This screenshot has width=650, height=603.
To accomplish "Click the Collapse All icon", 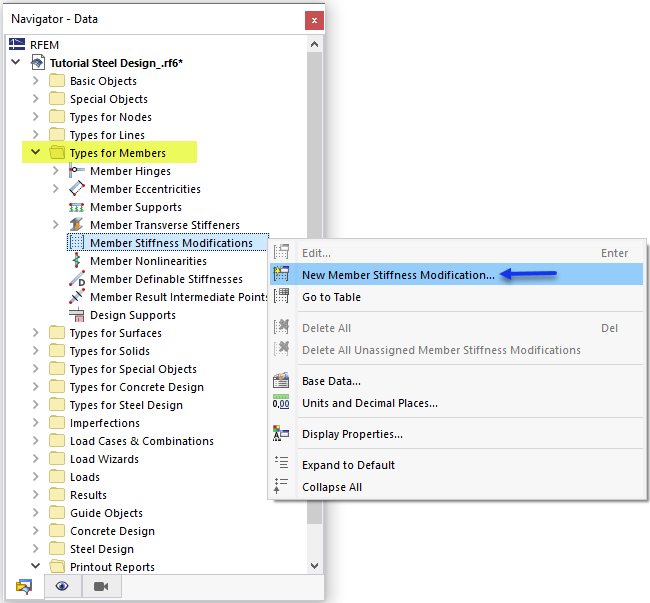I will (281, 486).
